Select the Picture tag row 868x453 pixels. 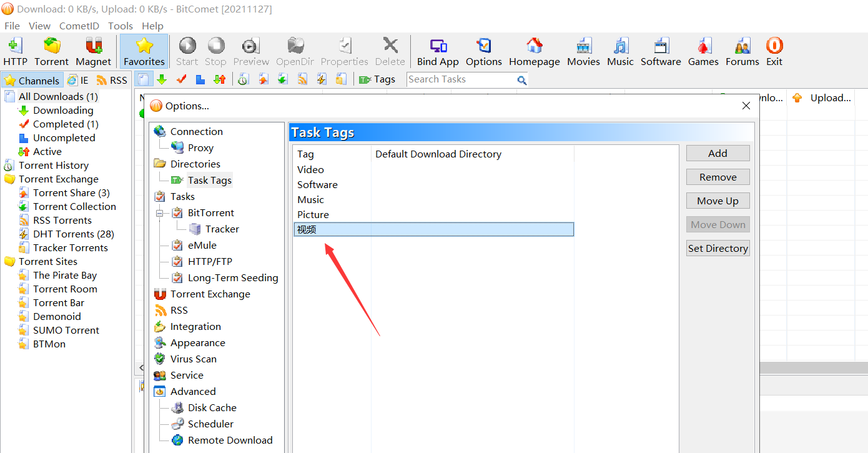click(434, 214)
